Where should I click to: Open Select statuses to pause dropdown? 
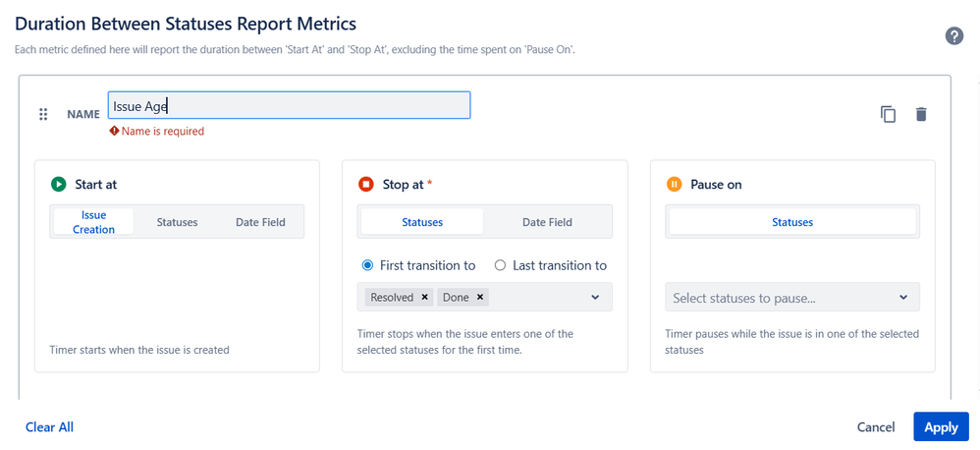[903, 297]
